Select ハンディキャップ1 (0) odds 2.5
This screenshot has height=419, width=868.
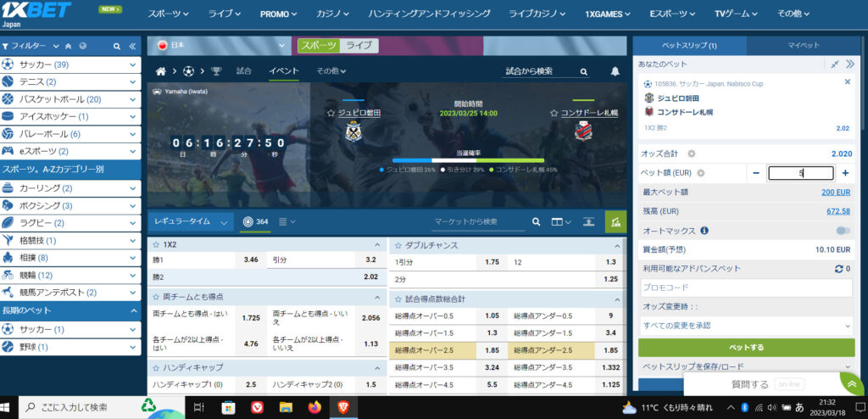251,384
